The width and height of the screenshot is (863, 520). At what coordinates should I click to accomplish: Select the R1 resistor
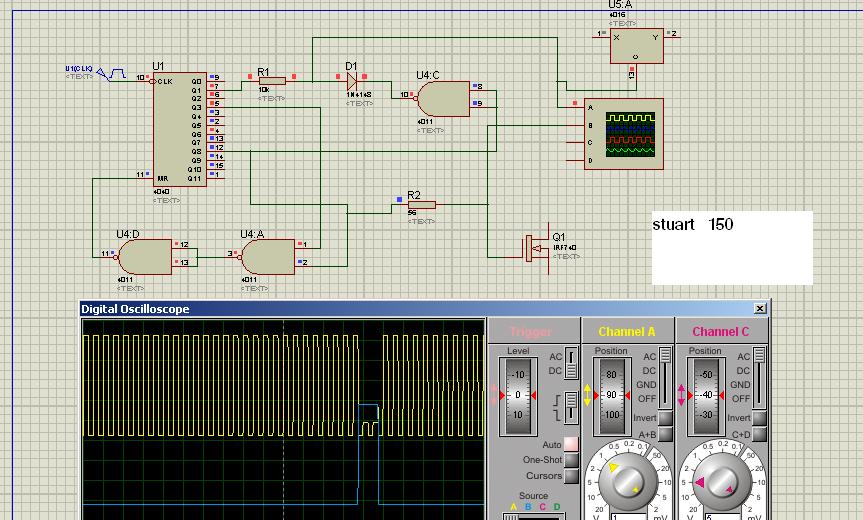tap(270, 81)
